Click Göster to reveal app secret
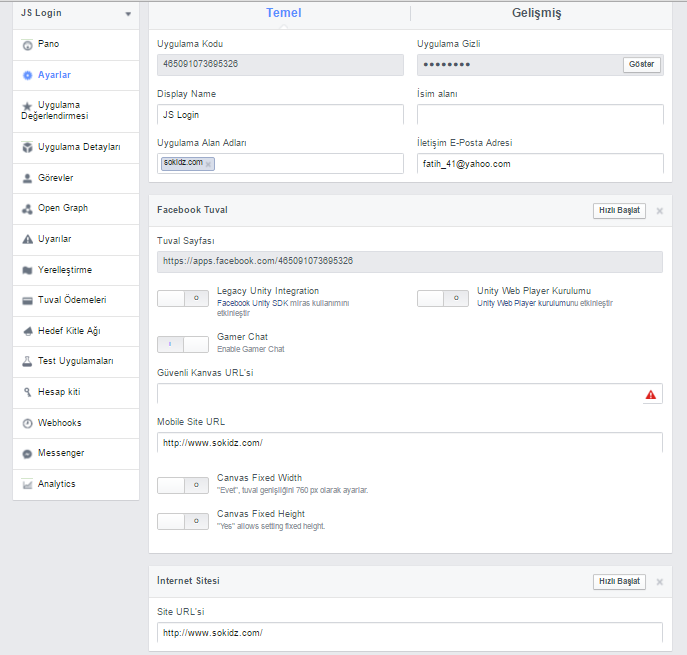The height and width of the screenshot is (655, 687). click(641, 64)
